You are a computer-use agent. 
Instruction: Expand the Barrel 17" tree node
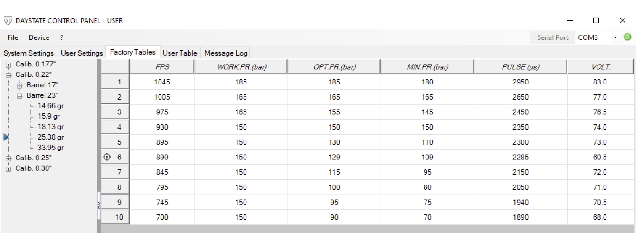coord(19,85)
